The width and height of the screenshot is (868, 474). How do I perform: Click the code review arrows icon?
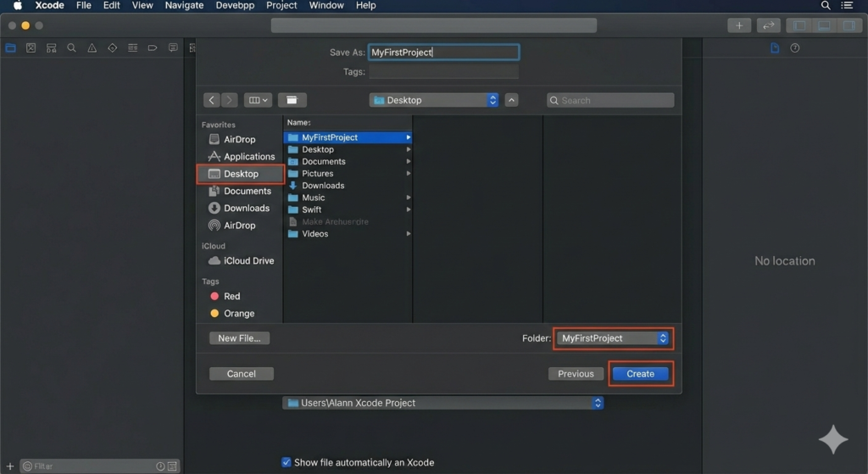[x=768, y=25]
